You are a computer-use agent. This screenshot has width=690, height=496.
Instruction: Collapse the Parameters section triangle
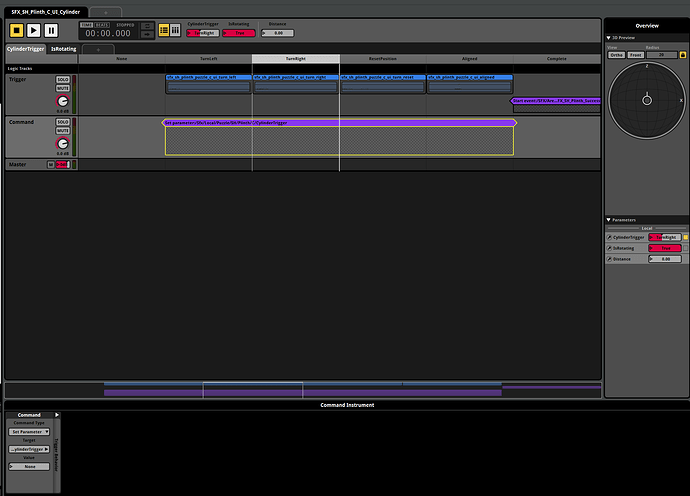coord(609,220)
